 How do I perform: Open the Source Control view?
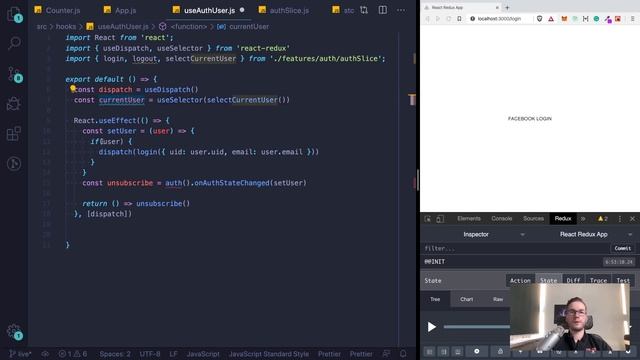coord(14,75)
